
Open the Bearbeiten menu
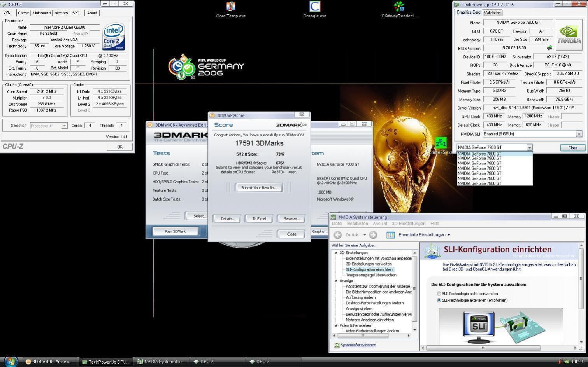[x=358, y=224]
